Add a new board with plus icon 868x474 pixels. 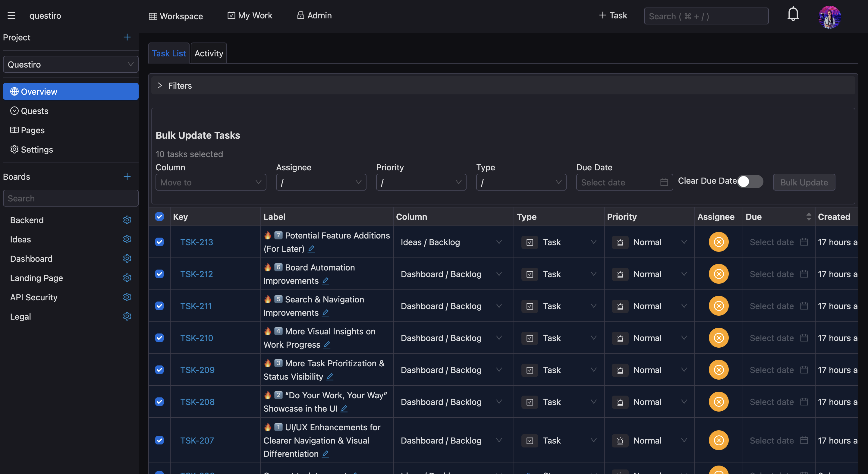[x=127, y=176]
